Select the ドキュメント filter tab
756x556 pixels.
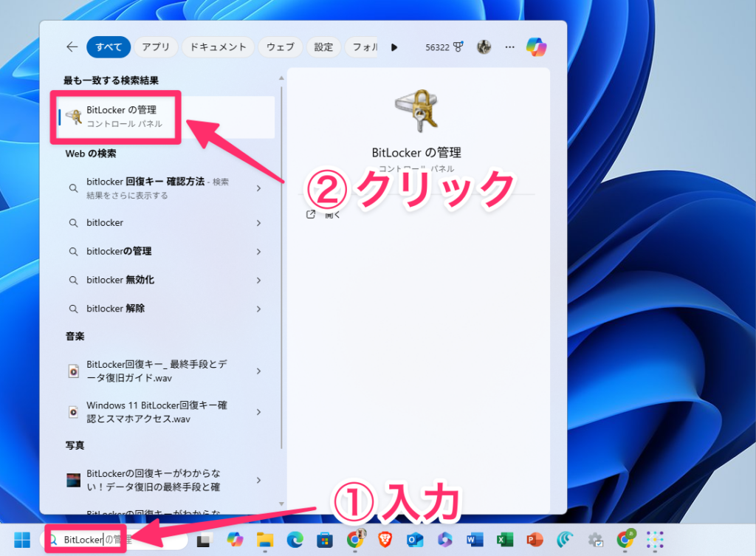pos(218,47)
